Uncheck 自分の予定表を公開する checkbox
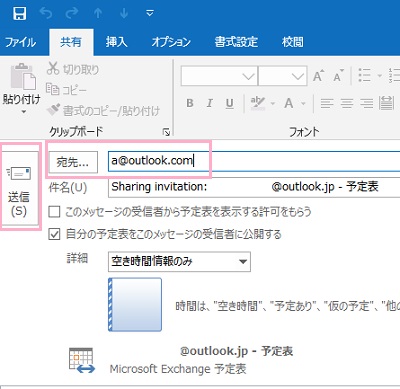Image resolution: width=400 pixels, height=389 pixels. [54, 234]
